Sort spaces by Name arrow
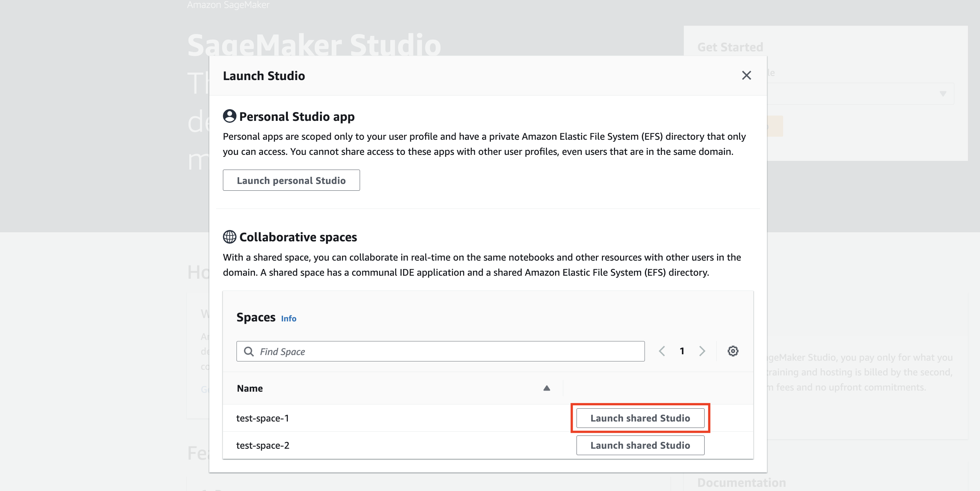 (x=546, y=388)
